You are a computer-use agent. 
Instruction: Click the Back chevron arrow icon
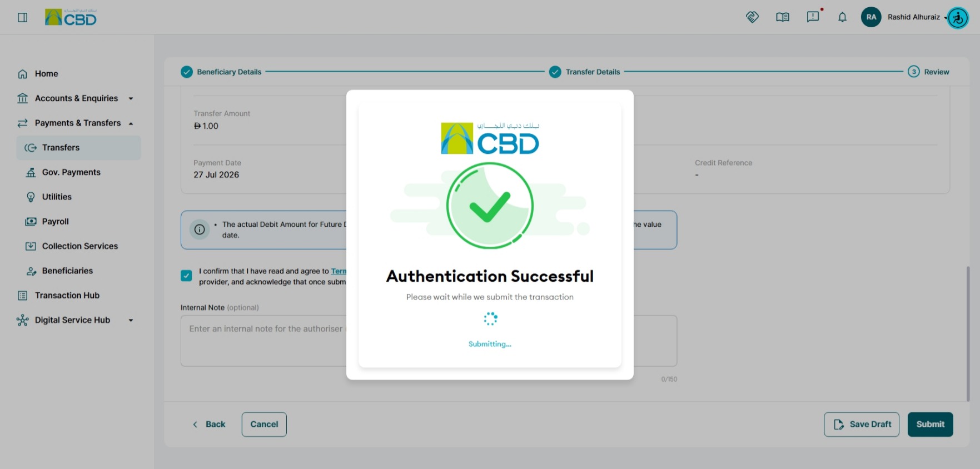pyautogui.click(x=195, y=425)
